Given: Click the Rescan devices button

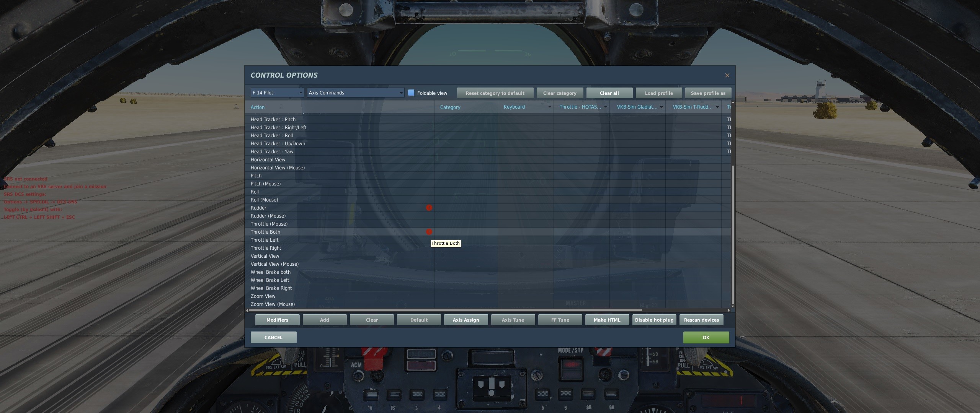Looking at the screenshot, I should pyautogui.click(x=701, y=320).
